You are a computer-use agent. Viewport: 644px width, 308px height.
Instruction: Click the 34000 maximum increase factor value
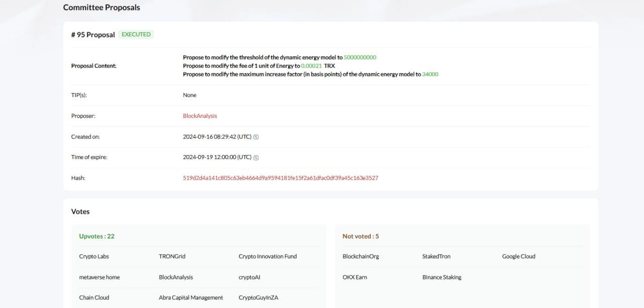[x=430, y=74]
